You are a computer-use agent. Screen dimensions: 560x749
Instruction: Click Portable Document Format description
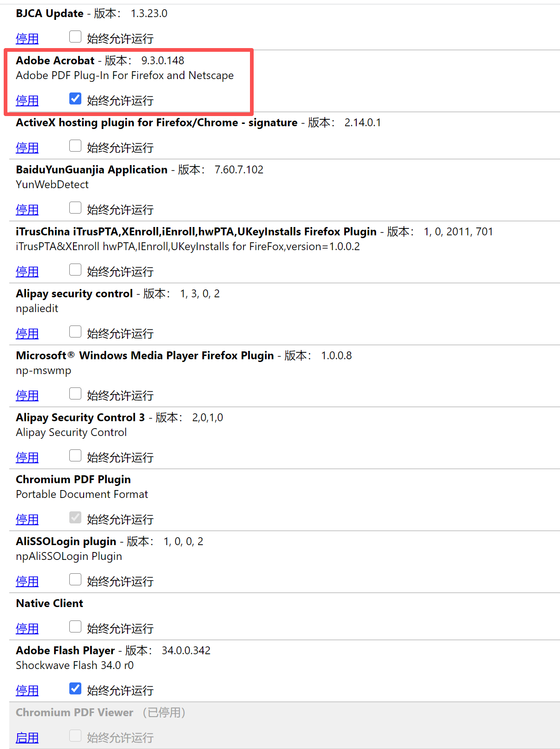pos(82,494)
